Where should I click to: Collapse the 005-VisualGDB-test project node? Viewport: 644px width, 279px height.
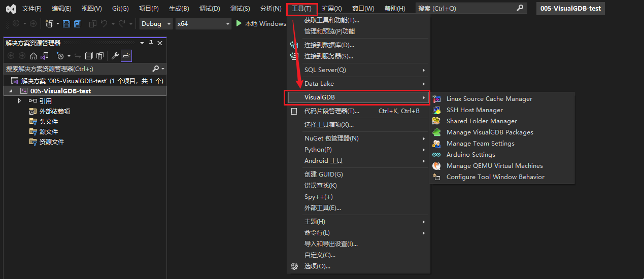click(x=11, y=91)
